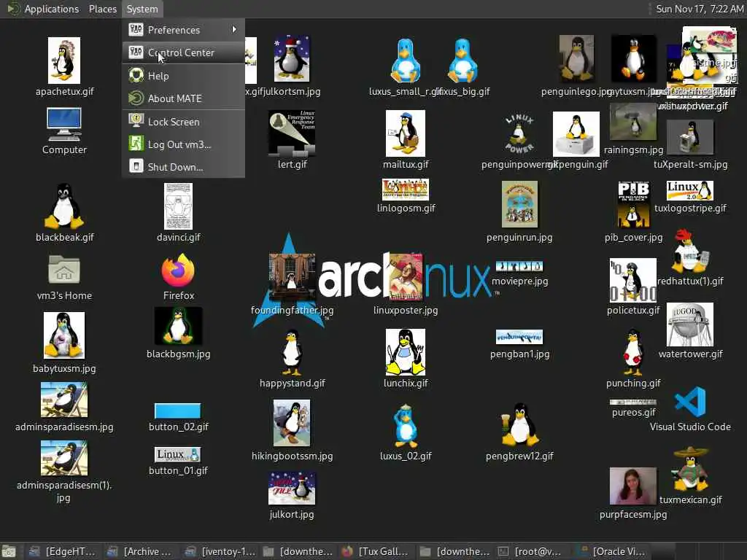This screenshot has height=560, width=747.
Task: Select the luxus_02.gif icon
Action: [406, 426]
